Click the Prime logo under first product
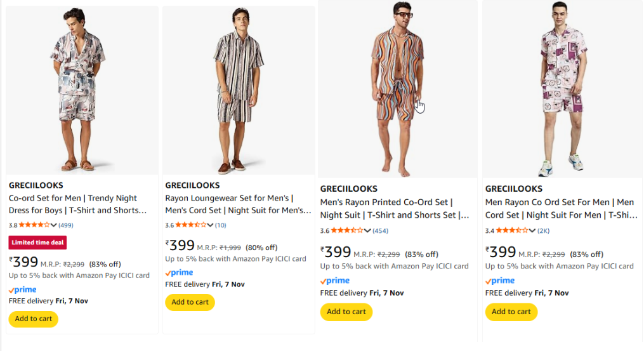 23,290
